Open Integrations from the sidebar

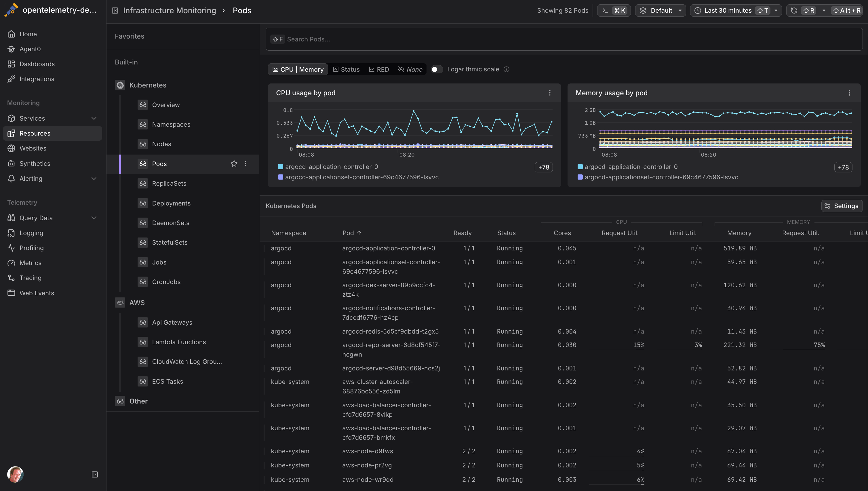point(52,79)
